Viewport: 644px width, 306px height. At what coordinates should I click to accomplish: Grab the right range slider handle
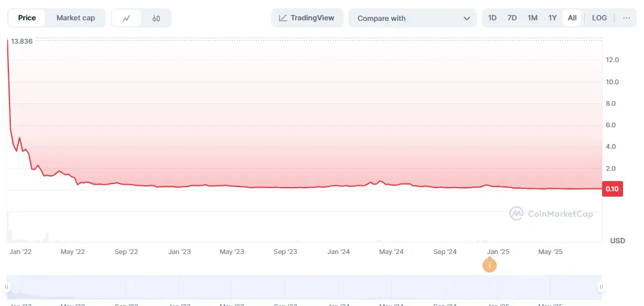point(601,287)
